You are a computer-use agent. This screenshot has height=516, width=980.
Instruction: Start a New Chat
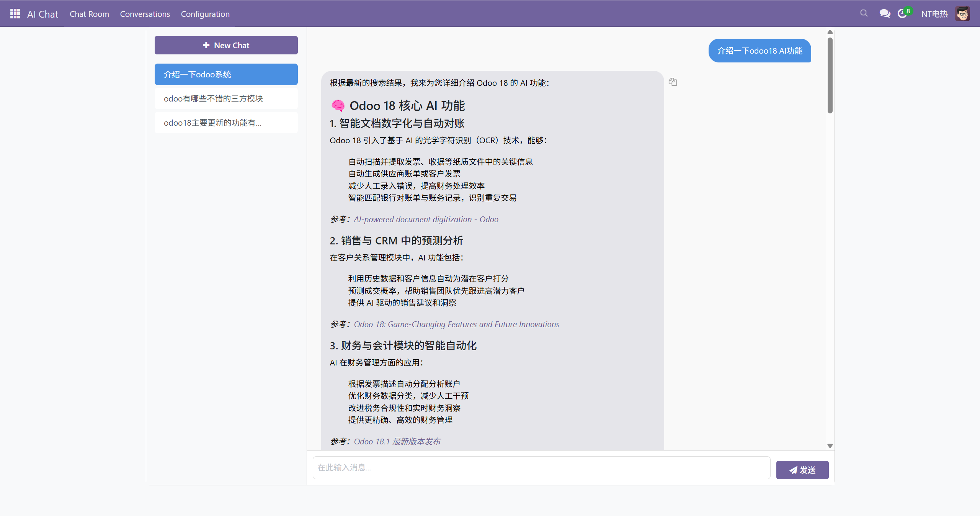tap(226, 45)
